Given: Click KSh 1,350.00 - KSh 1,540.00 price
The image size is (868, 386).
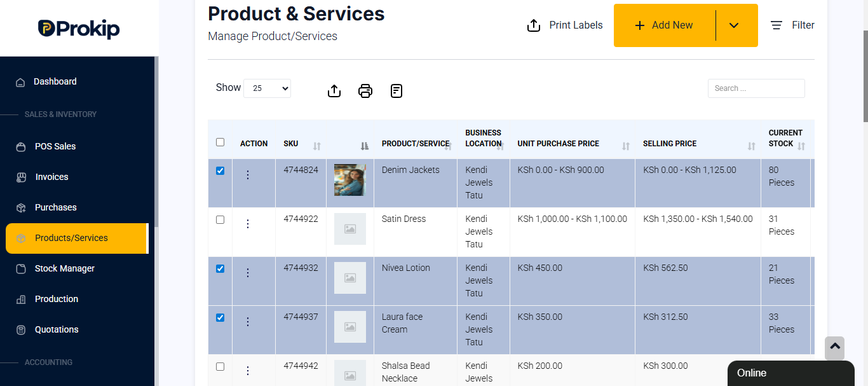Looking at the screenshot, I should [698, 219].
